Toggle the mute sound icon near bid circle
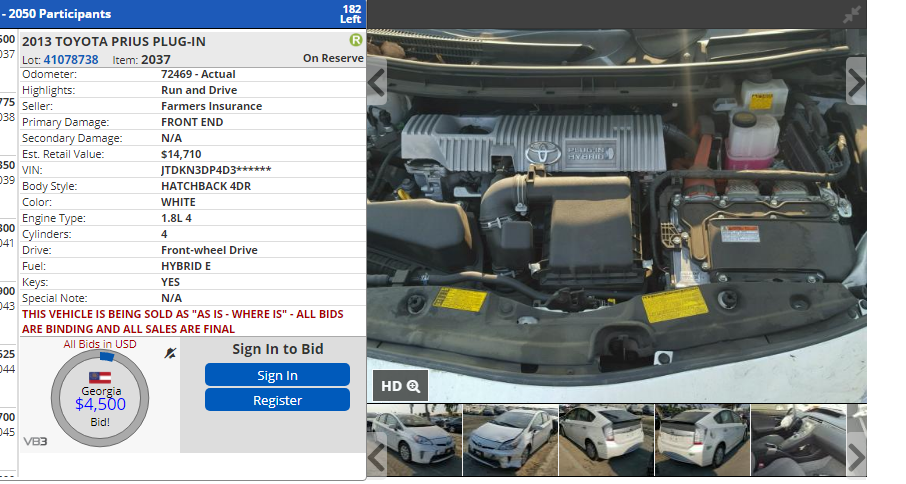Image resolution: width=906 pixels, height=484 pixels. 170,353
